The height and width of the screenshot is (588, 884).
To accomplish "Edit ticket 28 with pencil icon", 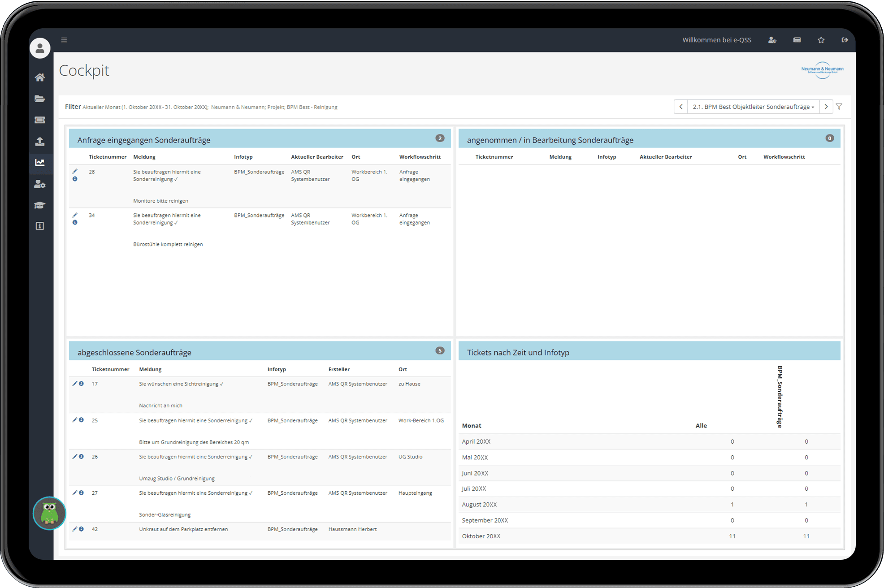I will tap(75, 171).
